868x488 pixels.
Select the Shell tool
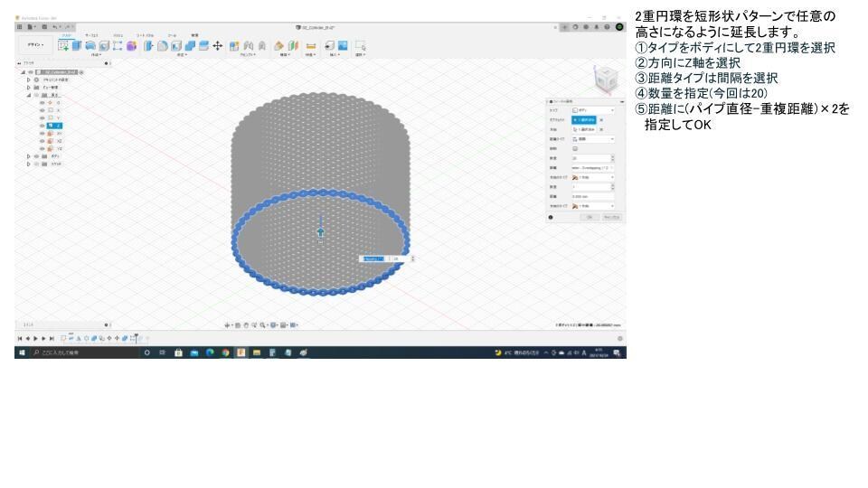[176, 46]
